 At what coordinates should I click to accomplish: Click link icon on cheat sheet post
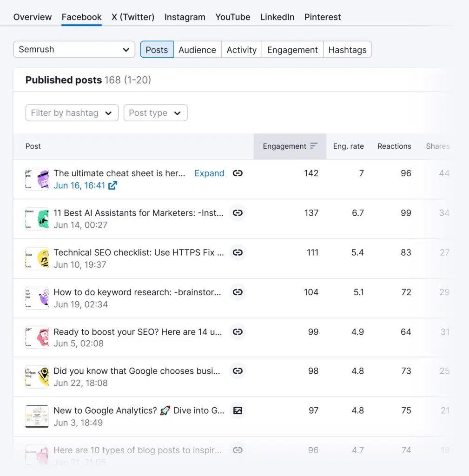[238, 173]
